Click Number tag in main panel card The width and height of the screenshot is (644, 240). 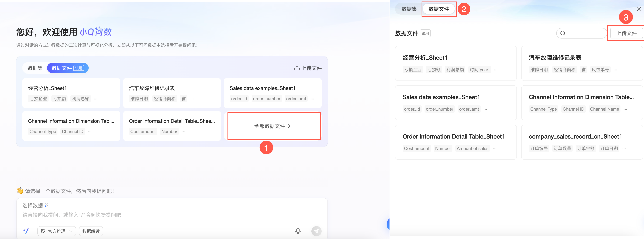click(x=169, y=131)
